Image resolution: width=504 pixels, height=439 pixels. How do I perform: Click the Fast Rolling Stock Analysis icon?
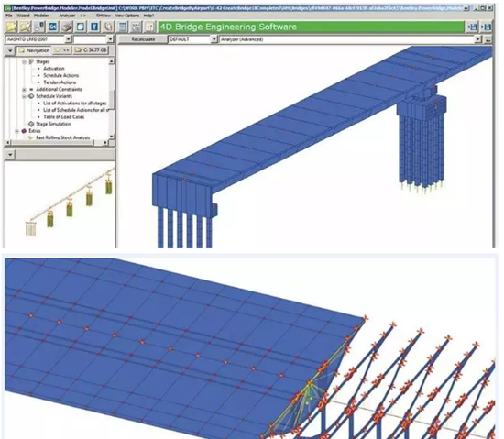tap(31, 137)
